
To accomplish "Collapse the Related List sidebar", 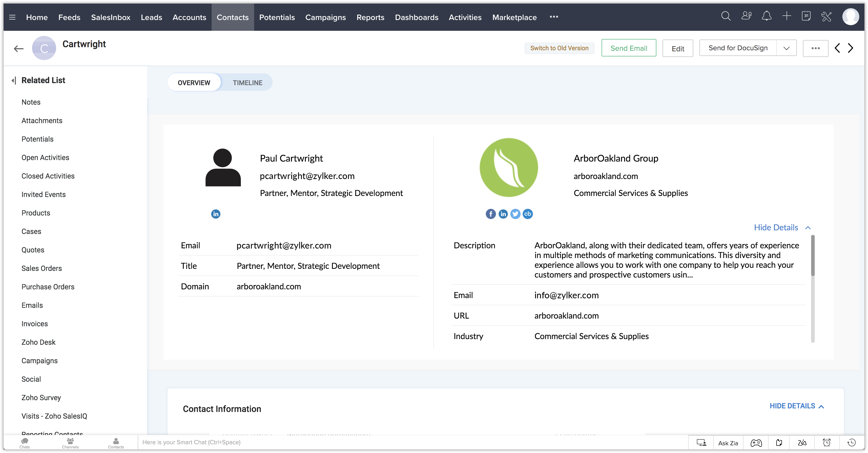I will coord(14,80).
